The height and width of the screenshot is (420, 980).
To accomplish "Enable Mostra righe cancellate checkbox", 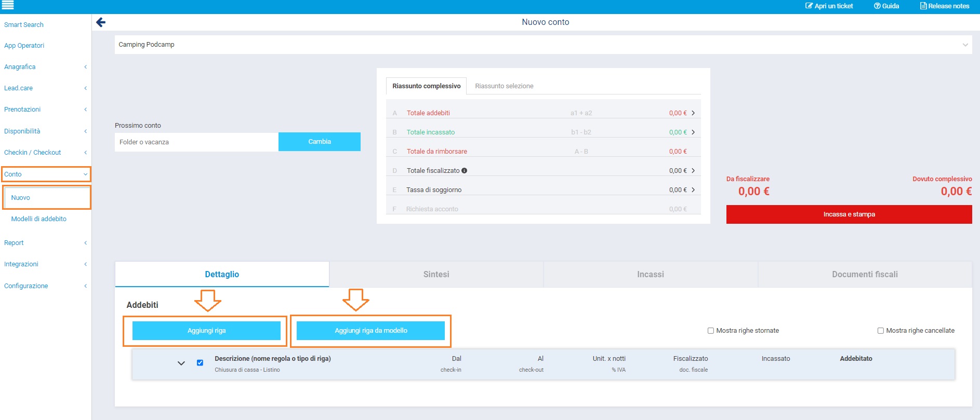I will [x=881, y=331].
